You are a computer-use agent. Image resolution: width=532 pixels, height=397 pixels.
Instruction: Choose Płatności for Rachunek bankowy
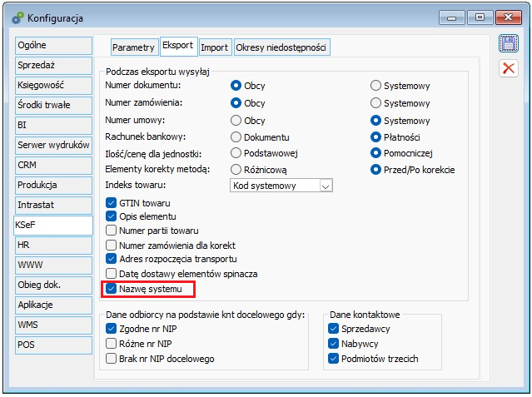pyautogui.click(x=375, y=137)
